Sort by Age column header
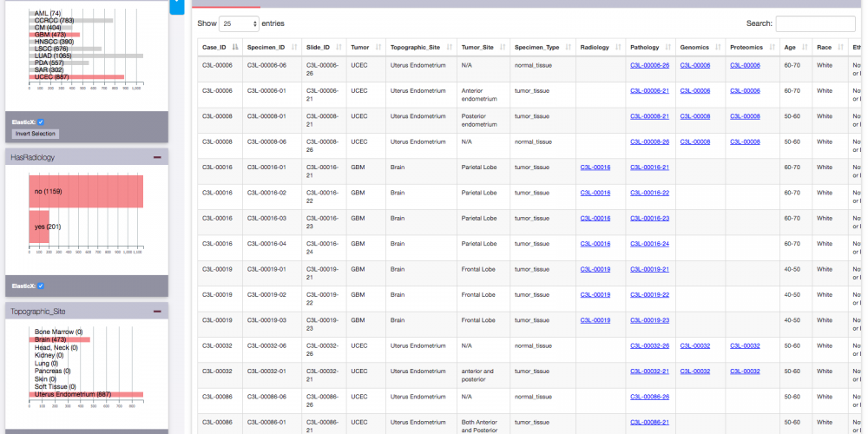868x434 pixels. (x=796, y=48)
